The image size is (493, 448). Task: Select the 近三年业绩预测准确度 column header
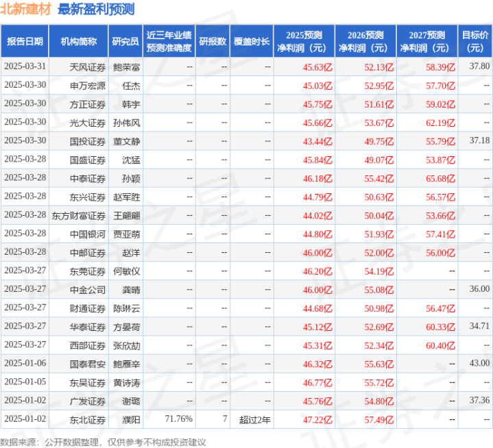(169, 41)
